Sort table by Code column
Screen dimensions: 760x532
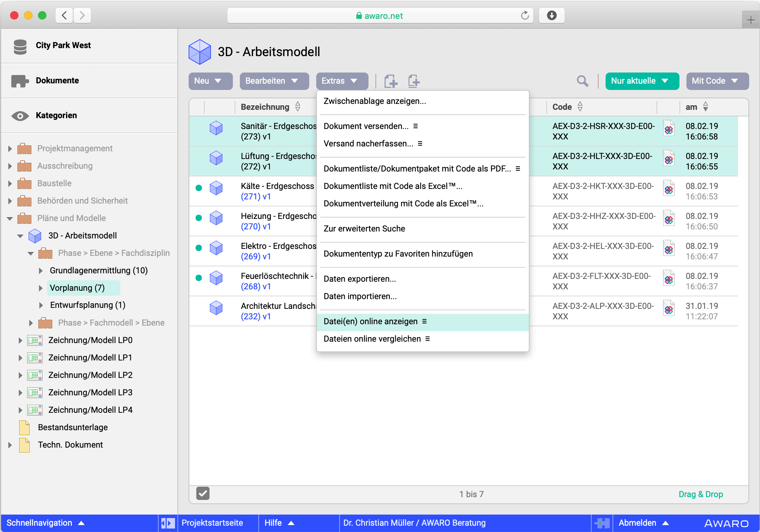(567, 107)
